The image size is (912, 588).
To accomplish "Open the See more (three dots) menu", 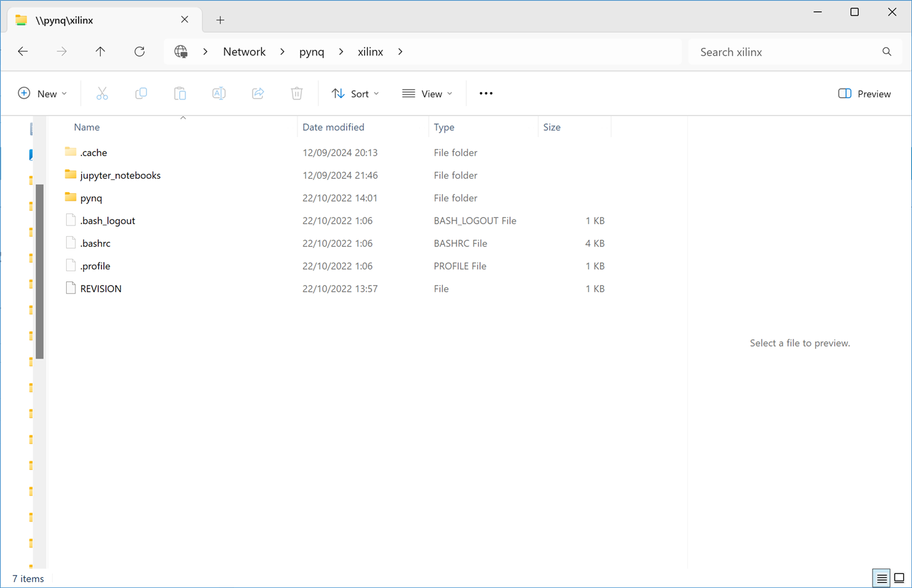I will coord(486,94).
